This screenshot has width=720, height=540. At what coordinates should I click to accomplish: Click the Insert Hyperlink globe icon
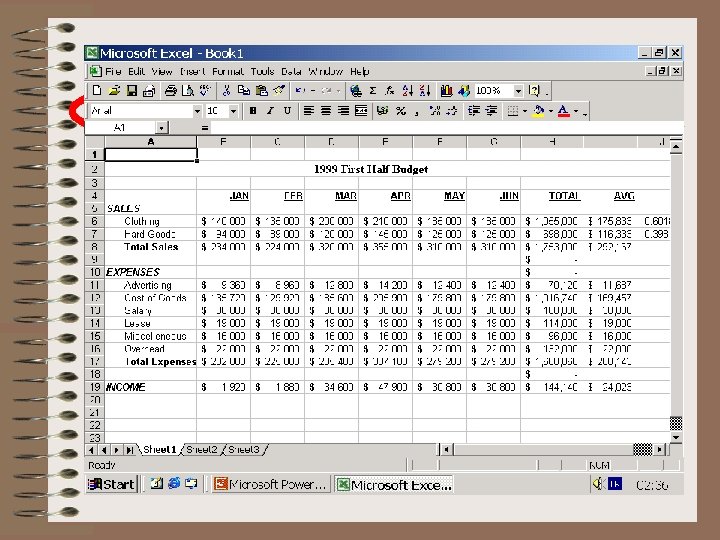355,90
